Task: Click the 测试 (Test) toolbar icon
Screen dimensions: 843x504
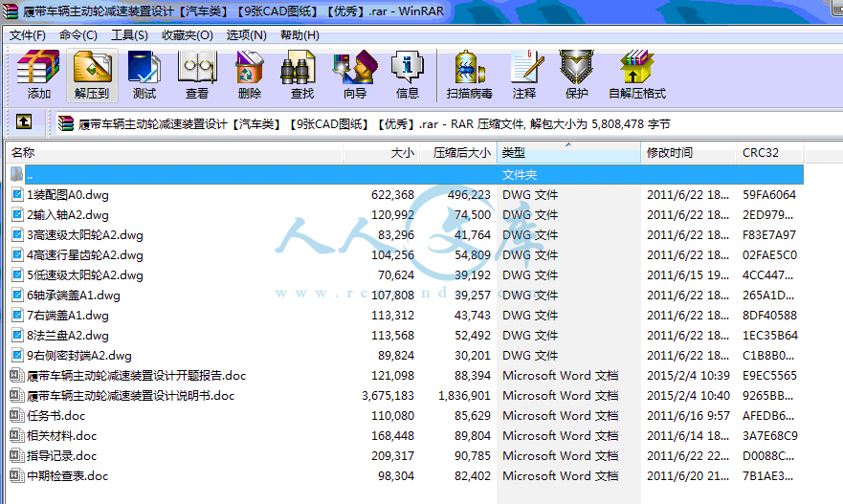Action: coord(144,68)
